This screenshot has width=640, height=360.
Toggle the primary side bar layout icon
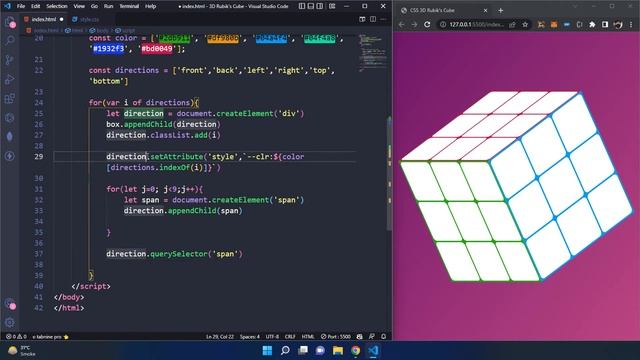[302, 6]
